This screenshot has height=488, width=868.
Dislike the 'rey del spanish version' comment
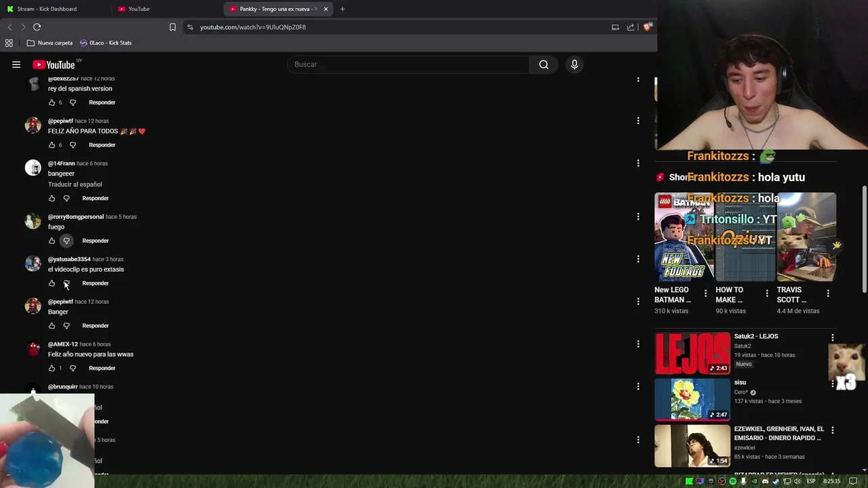pos(73,102)
